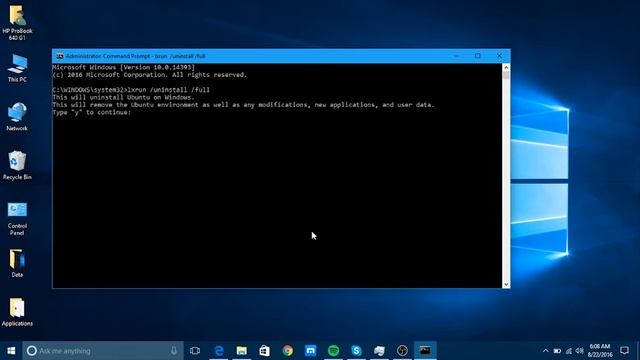The width and height of the screenshot is (640, 360).
Task: Click the console scrollbar up arrow
Action: click(506, 67)
